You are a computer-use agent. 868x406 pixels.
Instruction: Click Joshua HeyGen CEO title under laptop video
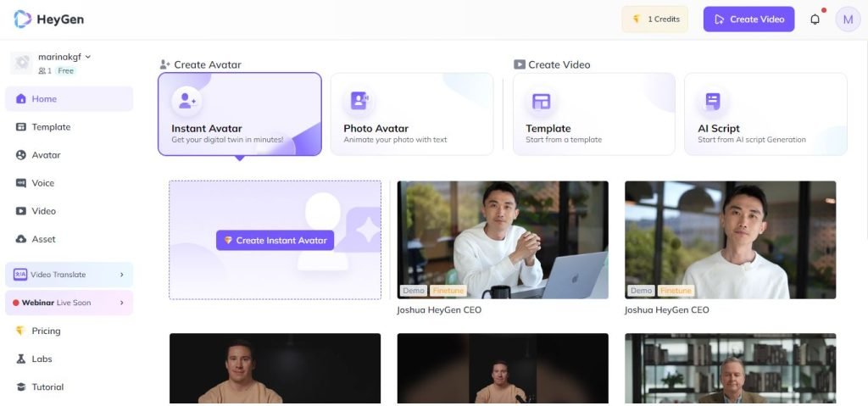[439, 310]
